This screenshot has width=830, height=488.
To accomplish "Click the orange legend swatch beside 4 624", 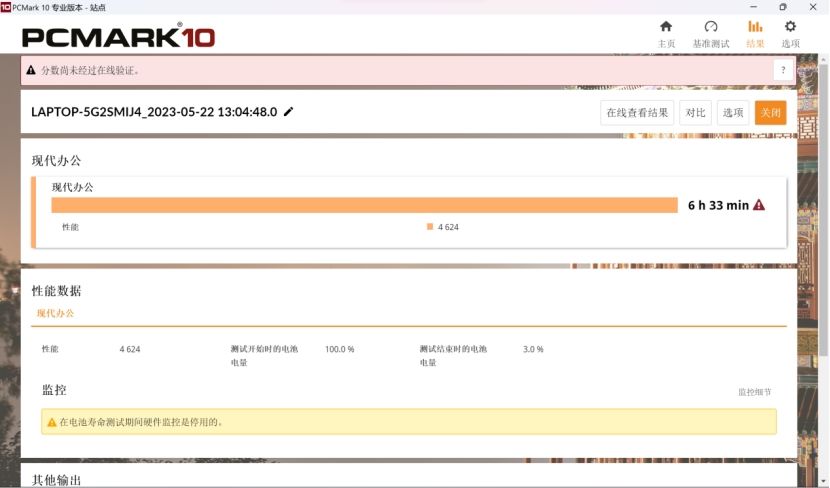I will pyautogui.click(x=430, y=227).
